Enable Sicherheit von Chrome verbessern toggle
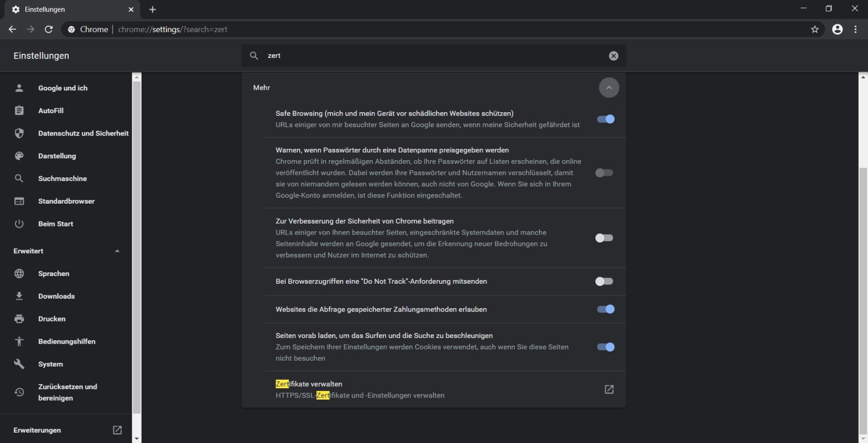Image resolution: width=868 pixels, height=443 pixels. 604,238
